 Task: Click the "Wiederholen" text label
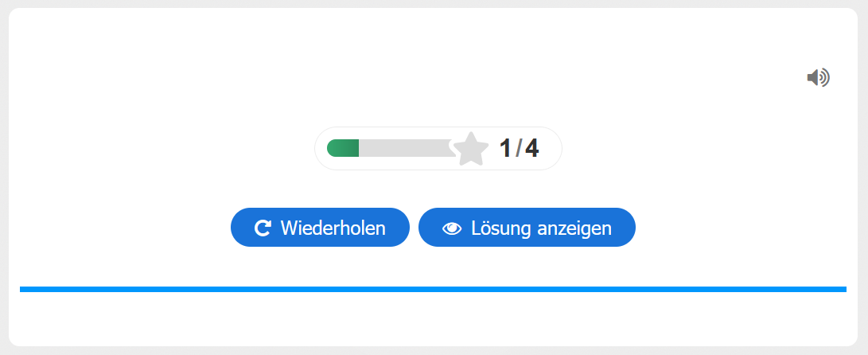333,228
